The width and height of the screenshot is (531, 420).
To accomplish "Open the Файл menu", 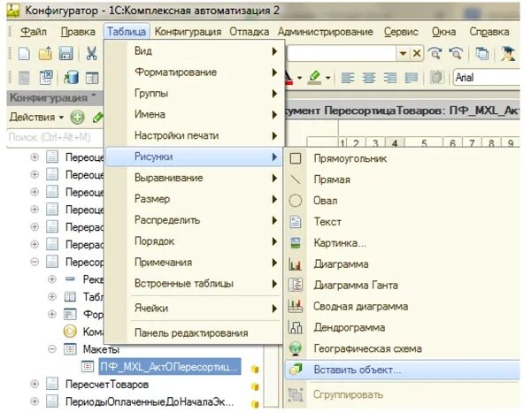I will pos(34,32).
